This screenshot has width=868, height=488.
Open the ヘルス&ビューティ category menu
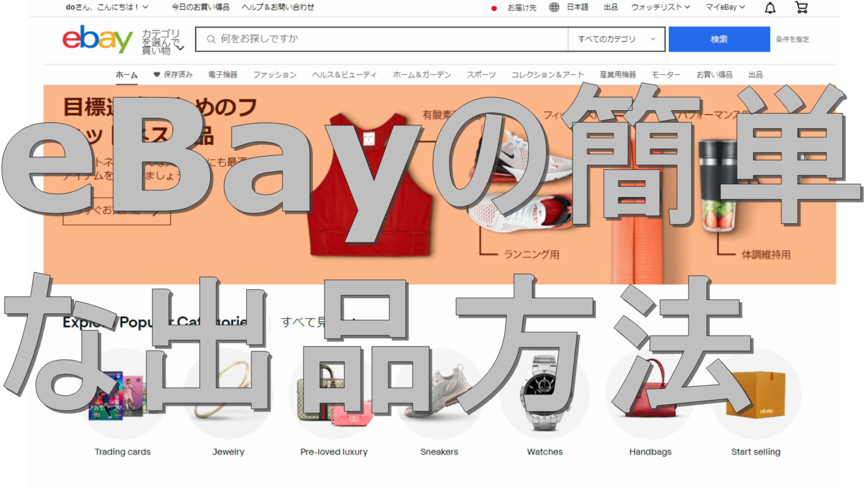coord(345,75)
